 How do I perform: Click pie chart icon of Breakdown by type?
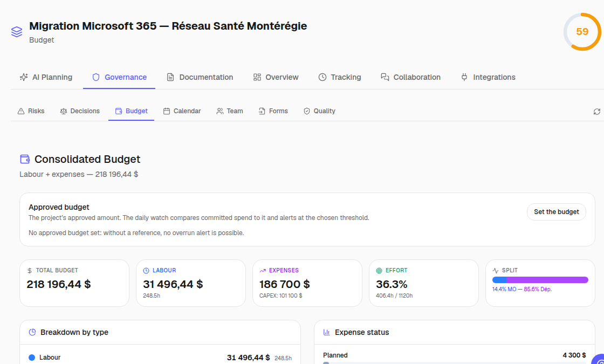point(32,332)
